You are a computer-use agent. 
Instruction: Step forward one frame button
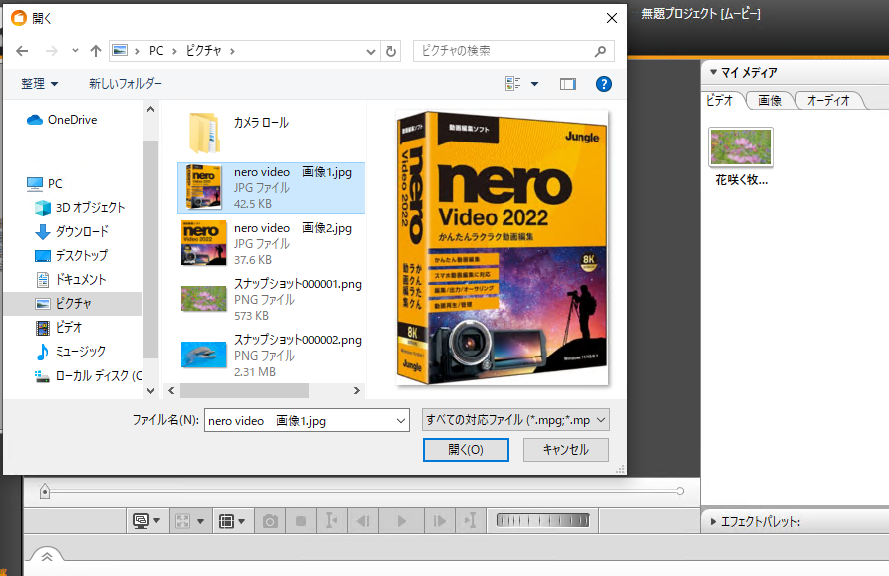coord(439,521)
